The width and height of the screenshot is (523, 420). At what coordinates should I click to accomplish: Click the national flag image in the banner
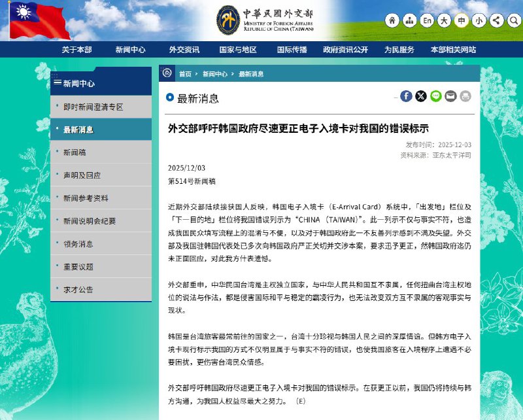point(39,22)
